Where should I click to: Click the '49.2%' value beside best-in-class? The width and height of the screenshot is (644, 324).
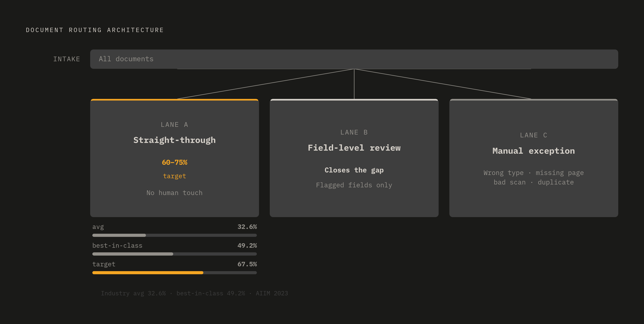(247, 246)
